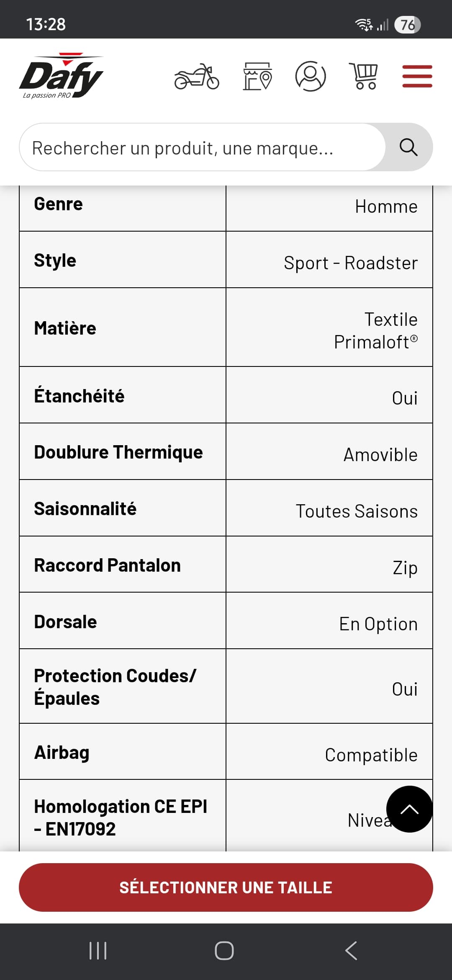Open the red hamburger menu
Image resolution: width=452 pixels, height=980 pixels.
tap(417, 76)
